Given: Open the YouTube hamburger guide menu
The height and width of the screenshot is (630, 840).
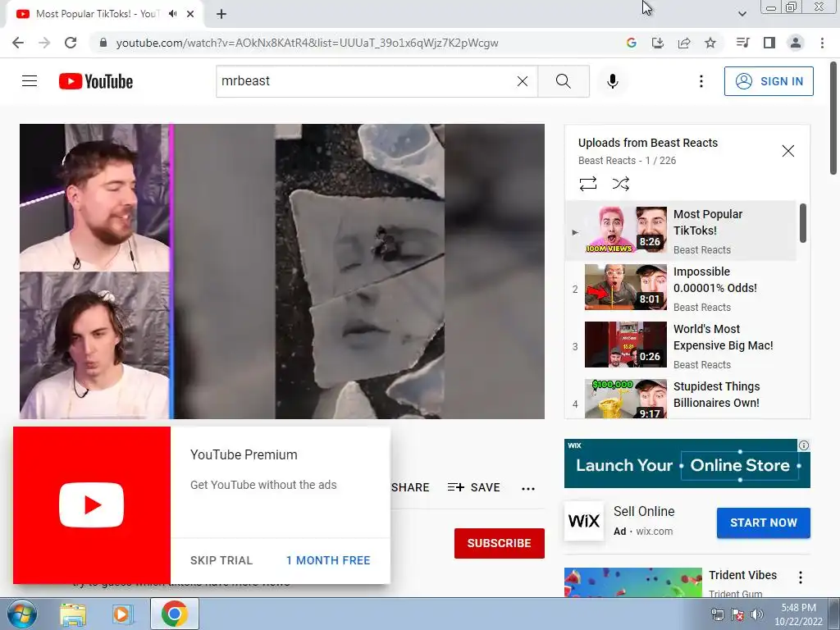Looking at the screenshot, I should pyautogui.click(x=30, y=81).
